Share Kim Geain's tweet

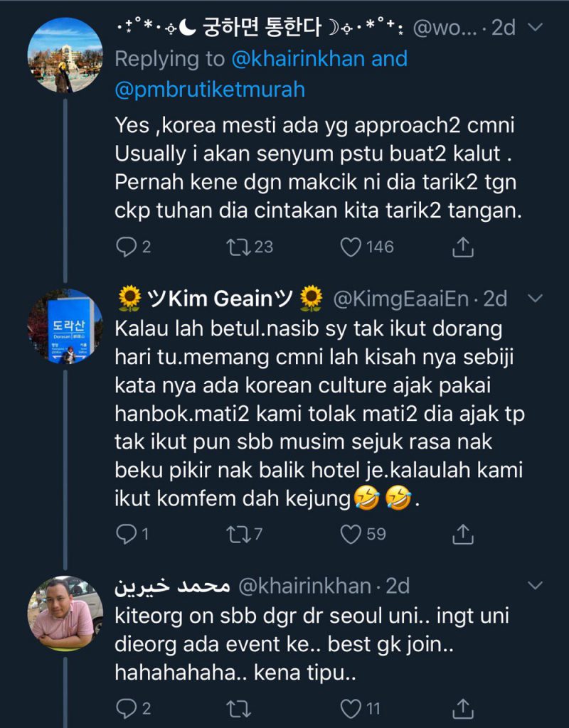(x=463, y=532)
